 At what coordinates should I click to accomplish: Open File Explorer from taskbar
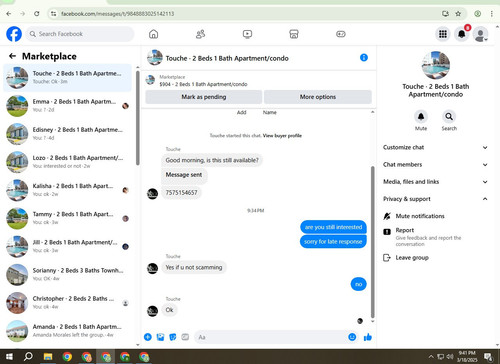[48, 357]
